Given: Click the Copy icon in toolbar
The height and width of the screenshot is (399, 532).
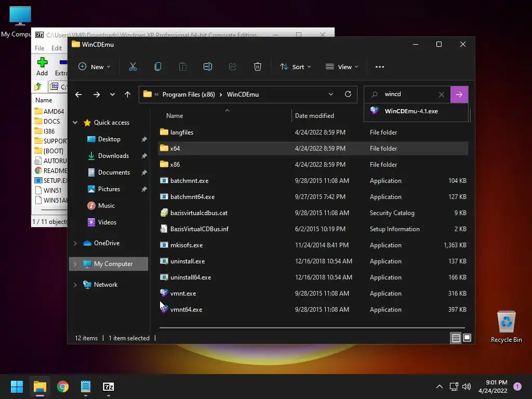Looking at the screenshot, I should pyautogui.click(x=158, y=66).
